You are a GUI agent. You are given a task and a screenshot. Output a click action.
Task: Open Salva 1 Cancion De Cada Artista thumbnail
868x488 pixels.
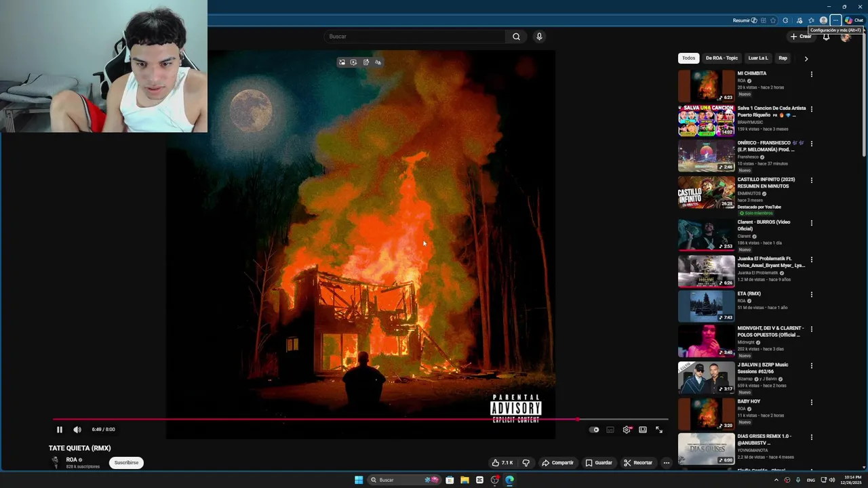coord(707,121)
